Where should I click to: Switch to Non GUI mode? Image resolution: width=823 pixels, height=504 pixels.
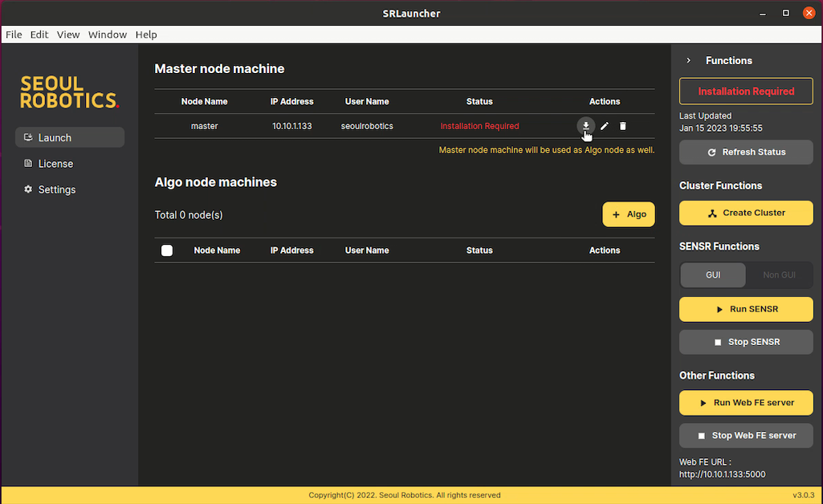(778, 274)
